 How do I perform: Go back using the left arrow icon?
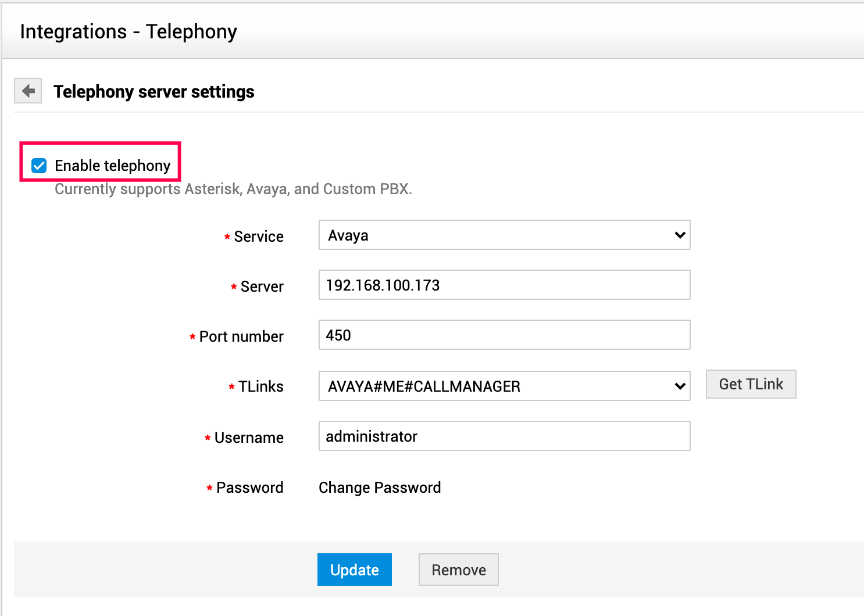click(28, 91)
